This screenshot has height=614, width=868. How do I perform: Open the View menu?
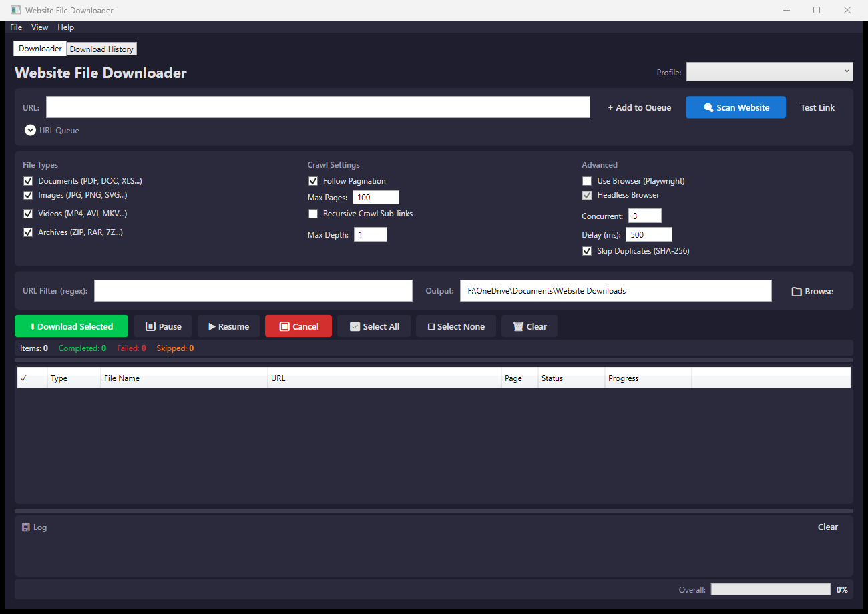click(x=39, y=27)
